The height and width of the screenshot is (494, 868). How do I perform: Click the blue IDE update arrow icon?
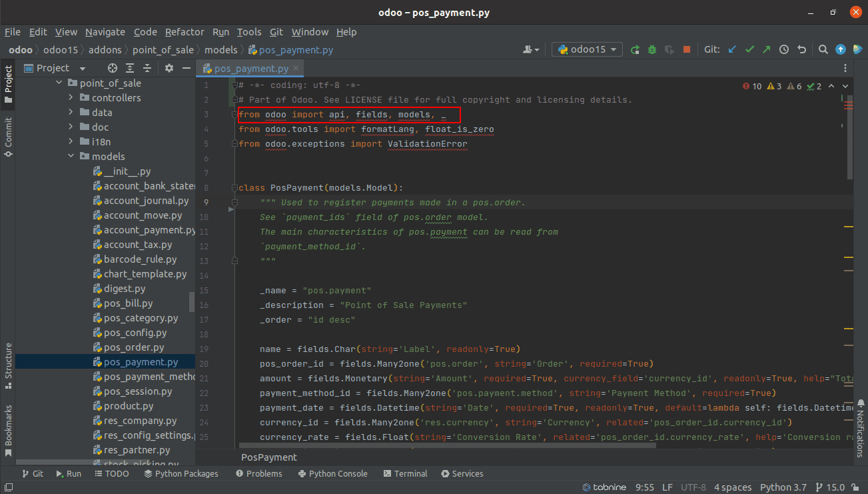tap(841, 49)
